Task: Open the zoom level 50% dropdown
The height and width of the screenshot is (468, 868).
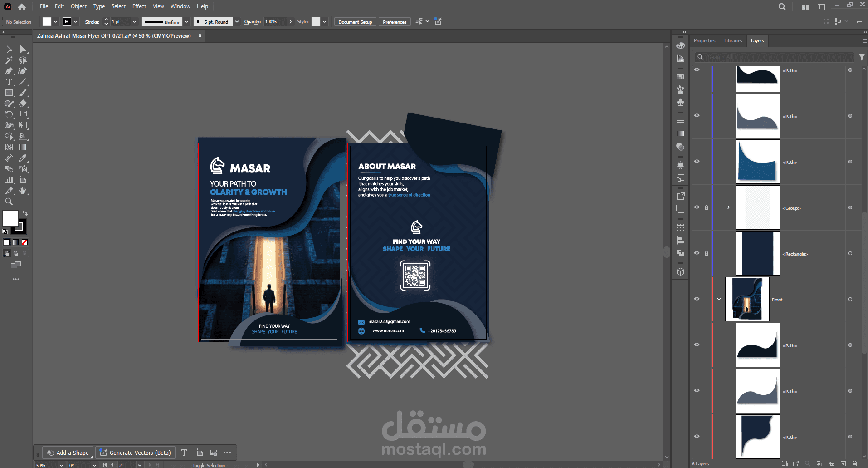Action: coord(61,465)
